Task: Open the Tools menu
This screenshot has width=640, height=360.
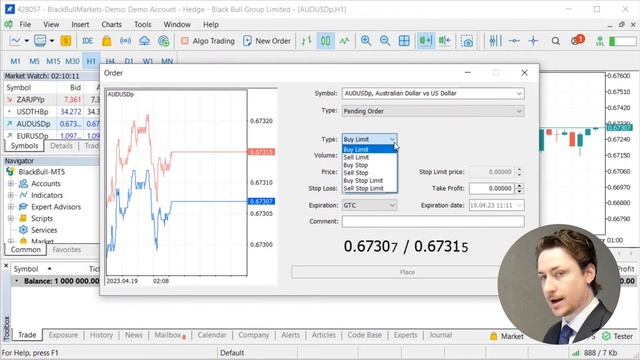Action: [x=142, y=24]
